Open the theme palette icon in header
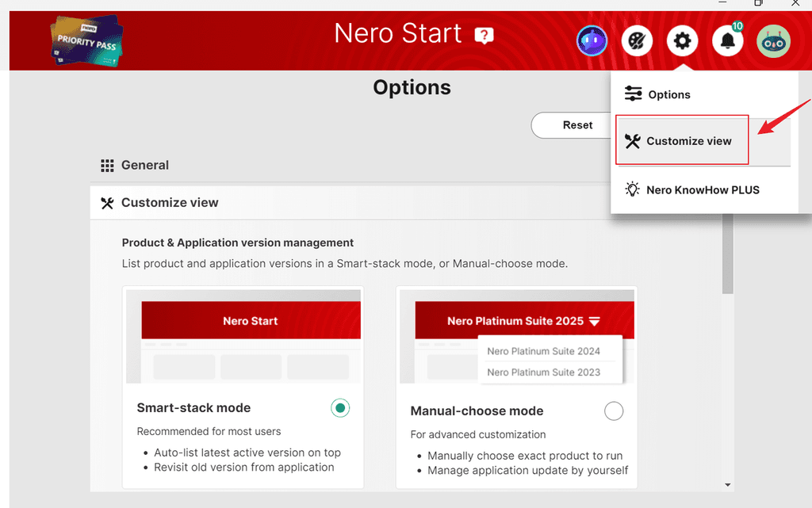Image resolution: width=812 pixels, height=508 pixels. click(x=637, y=41)
